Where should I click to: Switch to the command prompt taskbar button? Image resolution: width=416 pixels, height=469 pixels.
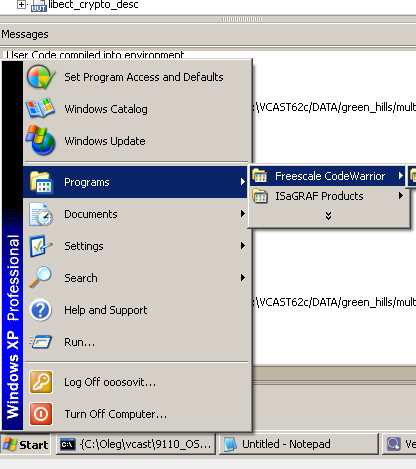point(136,444)
